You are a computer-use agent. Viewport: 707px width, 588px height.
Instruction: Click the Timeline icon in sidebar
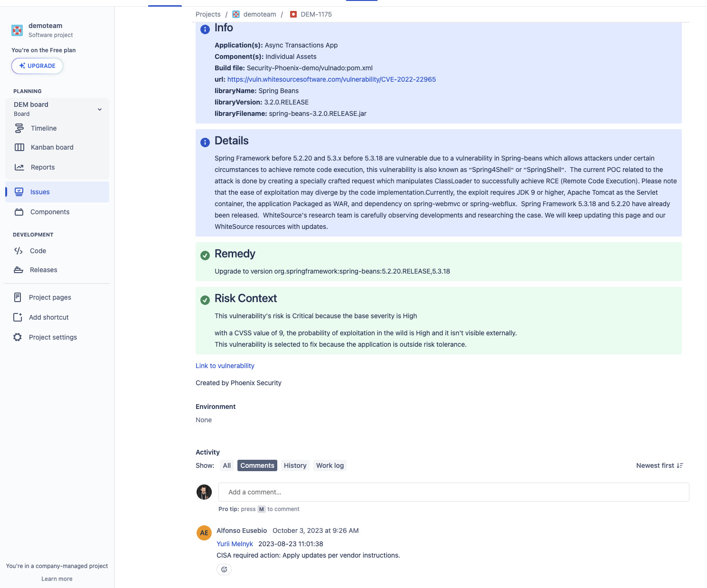[x=19, y=128]
